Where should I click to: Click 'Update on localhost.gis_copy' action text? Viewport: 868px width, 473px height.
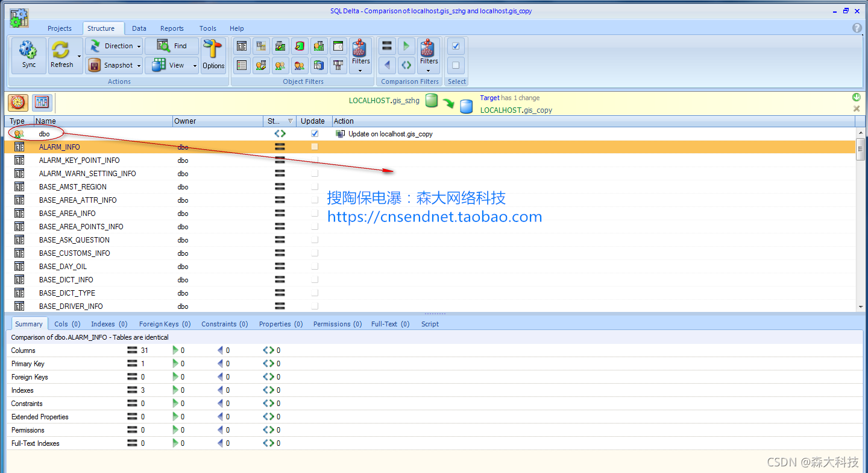coord(390,134)
